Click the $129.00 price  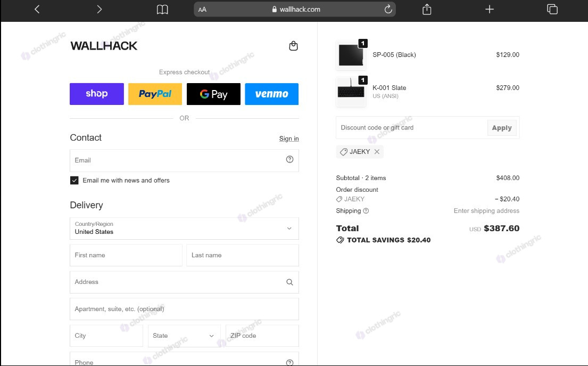[x=508, y=55]
